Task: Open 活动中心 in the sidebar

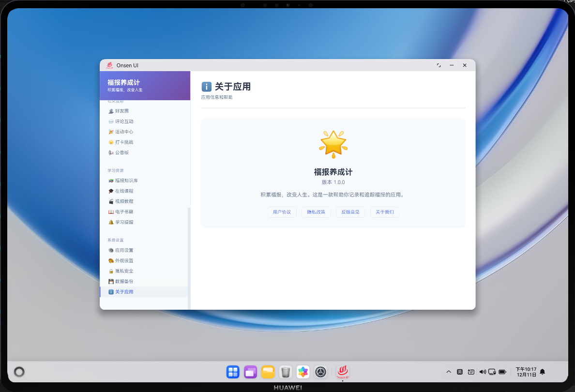Action: tap(122, 132)
